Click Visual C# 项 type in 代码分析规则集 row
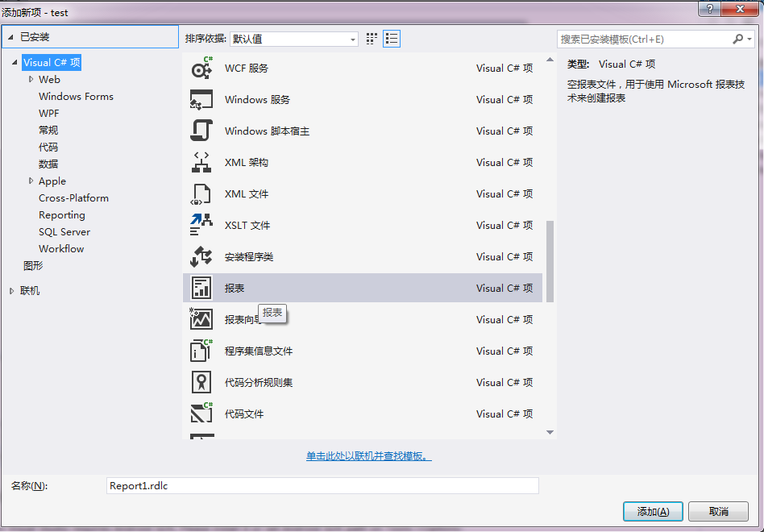Image resolution: width=764 pixels, height=532 pixels. (x=504, y=382)
